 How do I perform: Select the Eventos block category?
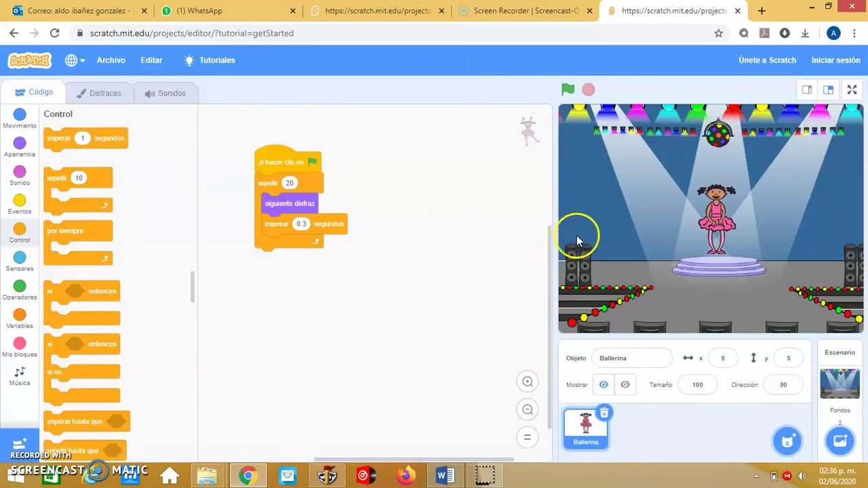[20, 204]
